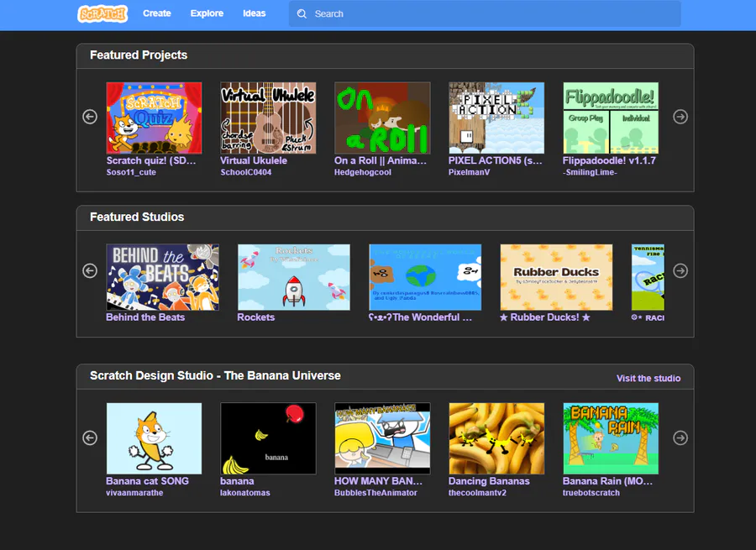This screenshot has width=756, height=550.
Task: Go back in Banana Universe carousel
Action: coord(90,438)
